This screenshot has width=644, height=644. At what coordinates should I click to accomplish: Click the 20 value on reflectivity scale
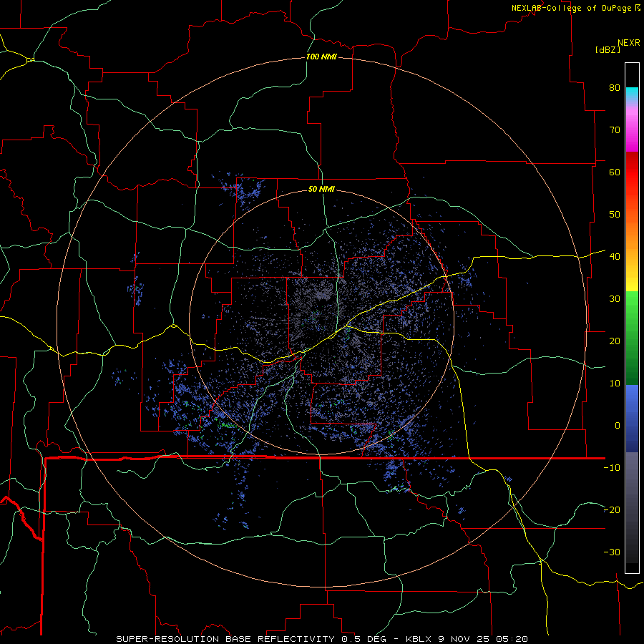615,341
